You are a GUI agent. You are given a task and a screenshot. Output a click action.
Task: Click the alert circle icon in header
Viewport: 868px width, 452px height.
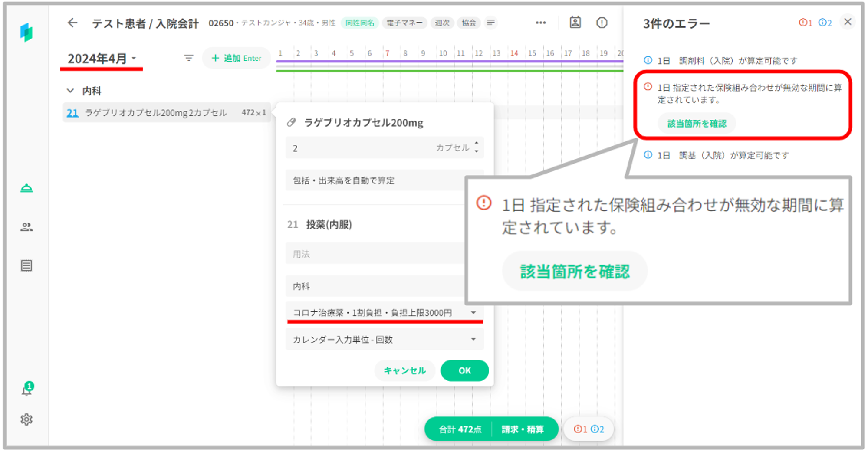point(602,23)
